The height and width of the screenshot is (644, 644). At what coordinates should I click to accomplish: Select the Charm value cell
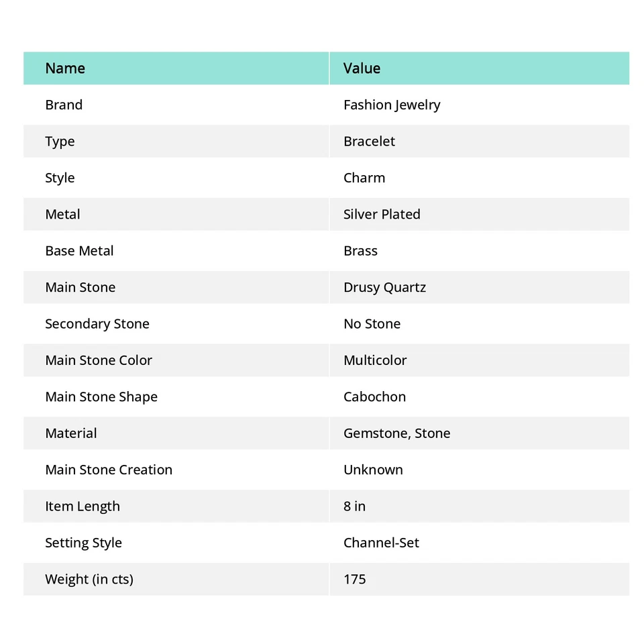click(x=364, y=178)
